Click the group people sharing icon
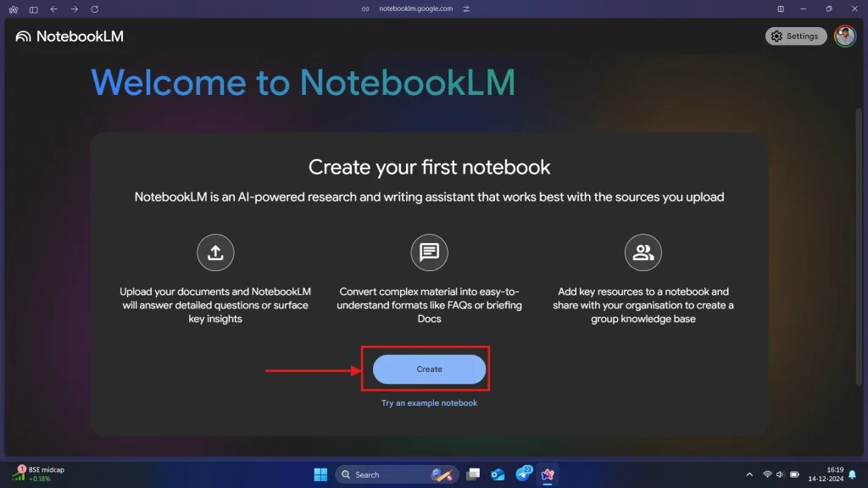Viewport: 868px width, 488px height. (643, 252)
